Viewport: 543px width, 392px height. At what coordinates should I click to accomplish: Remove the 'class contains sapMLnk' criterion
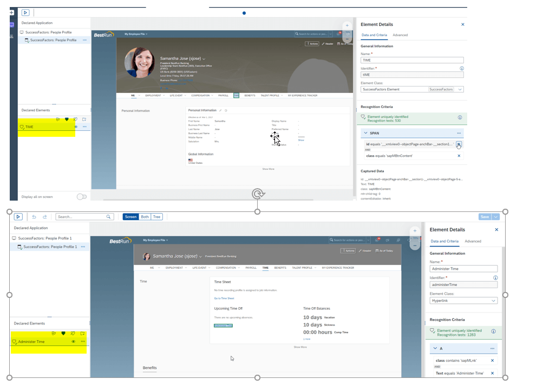click(x=493, y=361)
